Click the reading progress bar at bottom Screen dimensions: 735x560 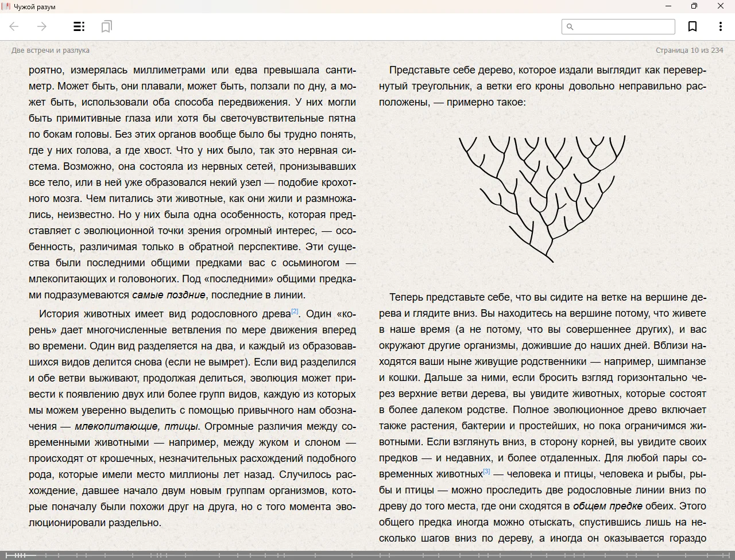point(367,555)
